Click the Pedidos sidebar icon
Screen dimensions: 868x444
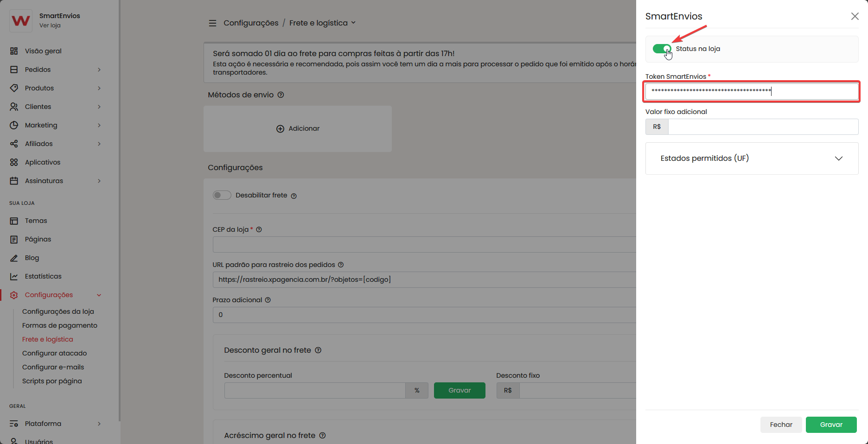coord(14,70)
